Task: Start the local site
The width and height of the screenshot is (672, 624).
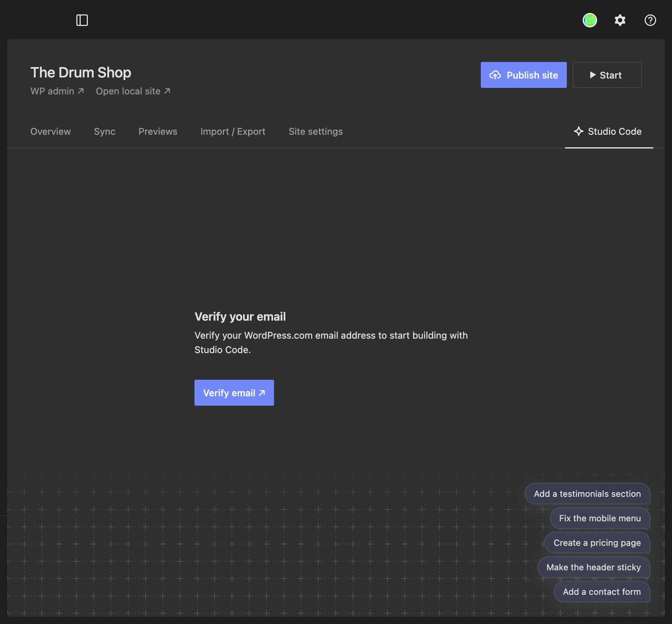Action: [x=607, y=75]
